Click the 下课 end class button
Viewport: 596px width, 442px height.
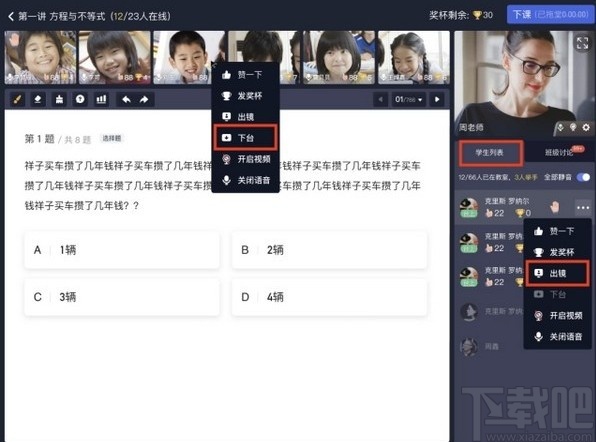coord(550,15)
